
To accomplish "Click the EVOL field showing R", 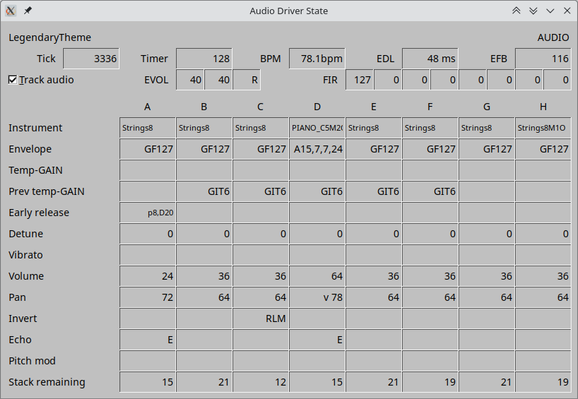I will [x=247, y=80].
